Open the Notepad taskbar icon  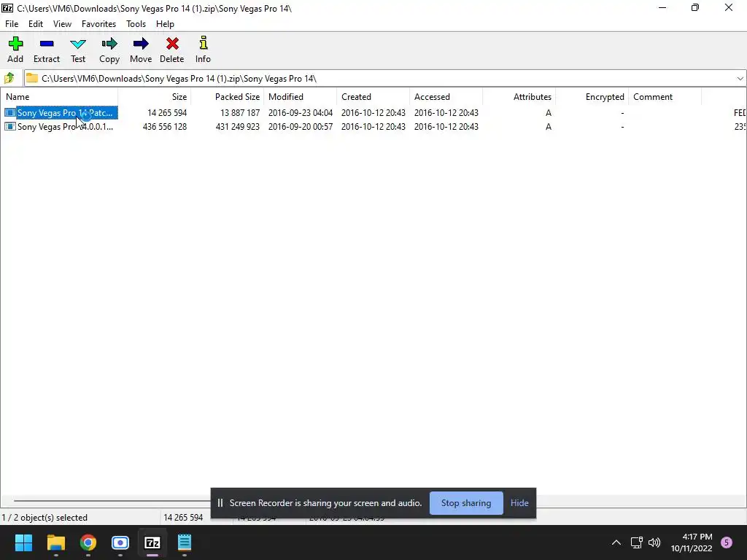(x=185, y=542)
